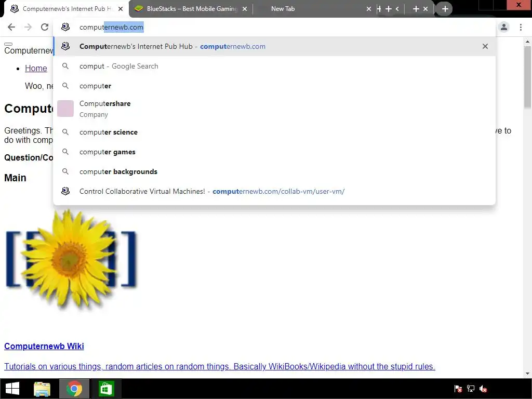Image resolution: width=532 pixels, height=399 pixels.
Task: Go back using the browser back arrow
Action: pos(11,27)
